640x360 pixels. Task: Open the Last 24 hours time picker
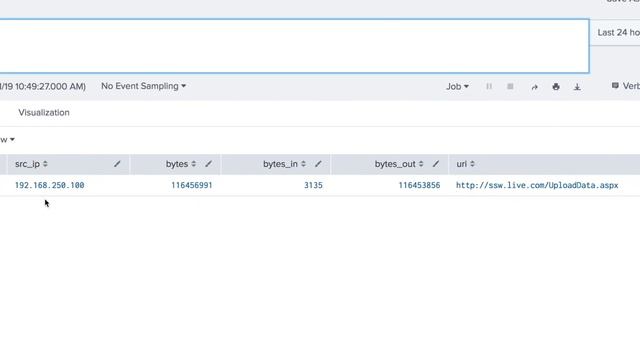(615, 33)
